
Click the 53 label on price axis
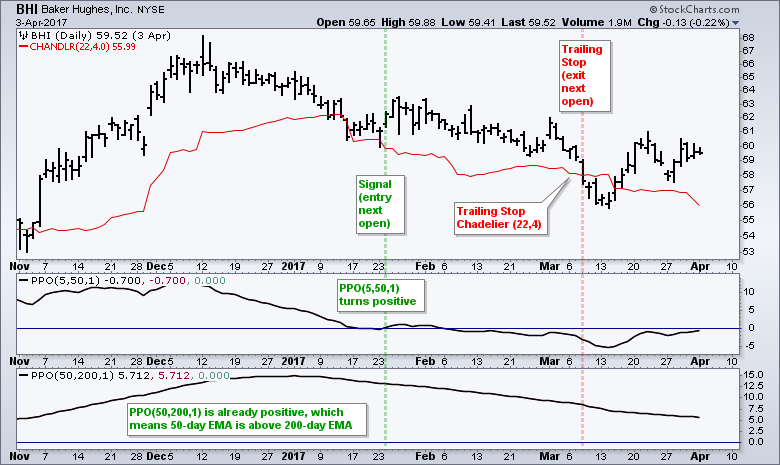[x=748, y=252]
